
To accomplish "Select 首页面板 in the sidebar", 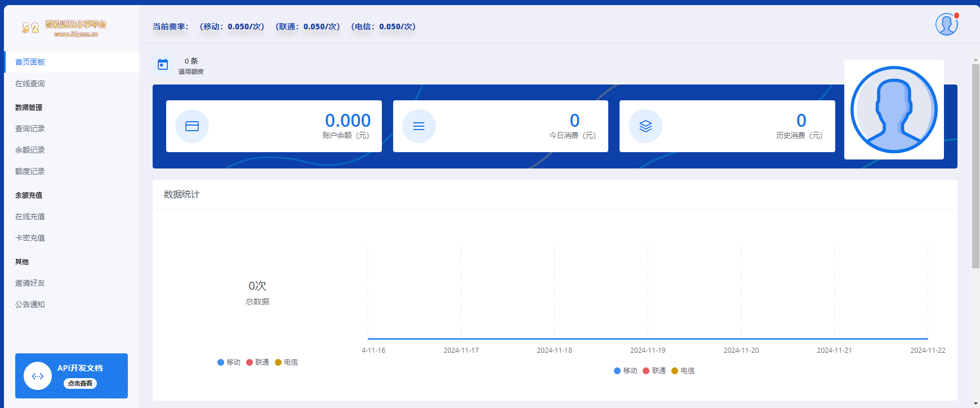I will 72,62.
